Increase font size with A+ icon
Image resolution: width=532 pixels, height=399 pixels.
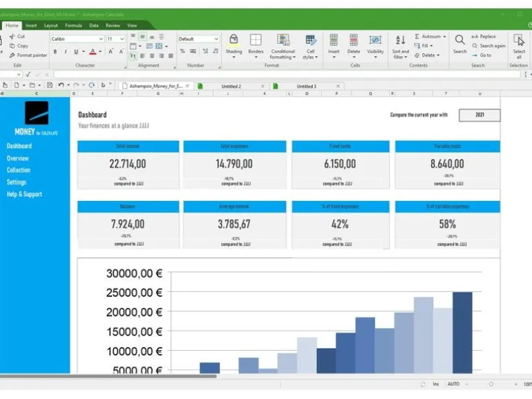pyautogui.click(x=111, y=52)
